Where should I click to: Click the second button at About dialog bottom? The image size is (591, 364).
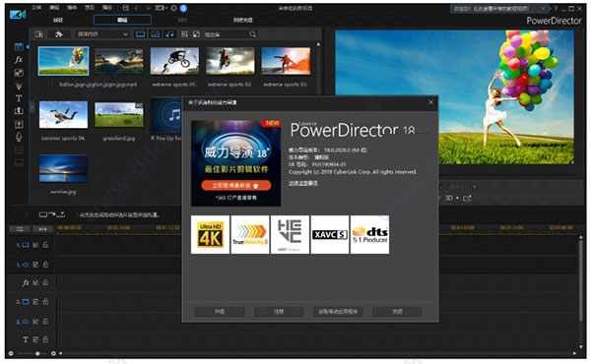279,312
